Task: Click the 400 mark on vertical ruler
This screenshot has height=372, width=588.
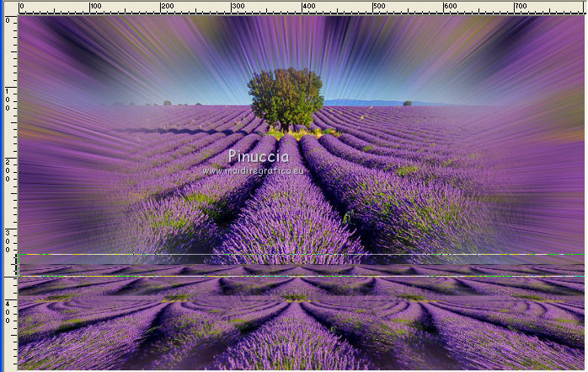Action: click(x=8, y=312)
